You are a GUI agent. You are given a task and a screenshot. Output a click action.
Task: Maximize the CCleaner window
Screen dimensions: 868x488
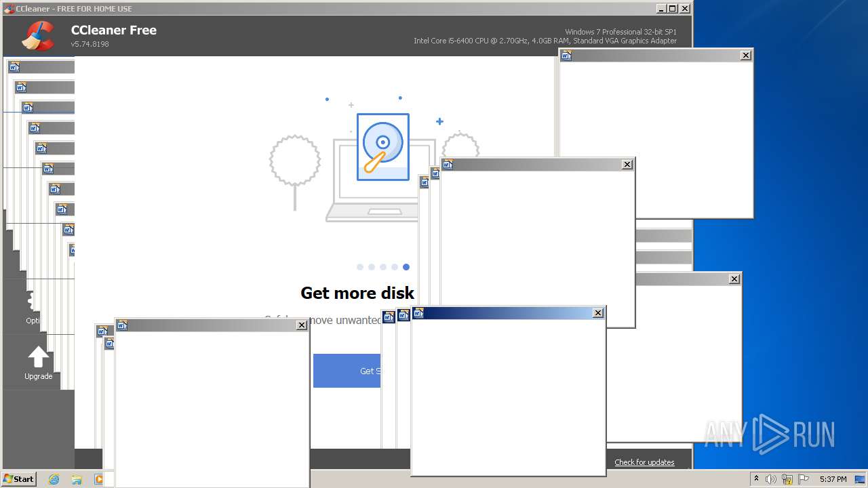[x=673, y=9]
